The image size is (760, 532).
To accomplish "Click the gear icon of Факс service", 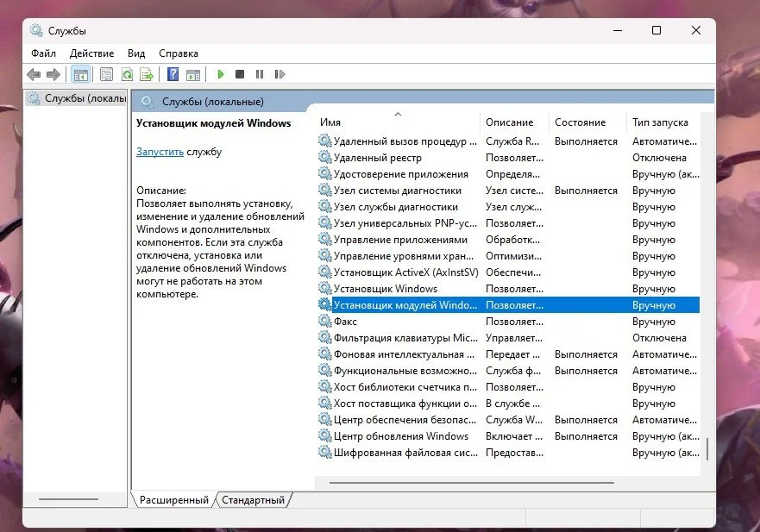I will [x=324, y=321].
